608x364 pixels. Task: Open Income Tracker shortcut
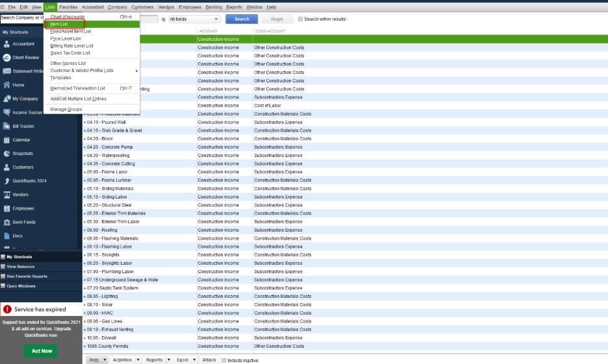click(23, 112)
